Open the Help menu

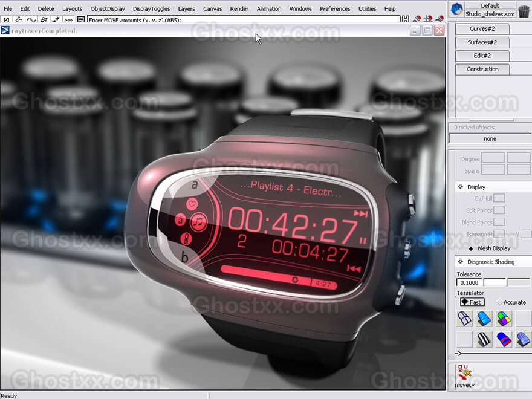(390, 9)
